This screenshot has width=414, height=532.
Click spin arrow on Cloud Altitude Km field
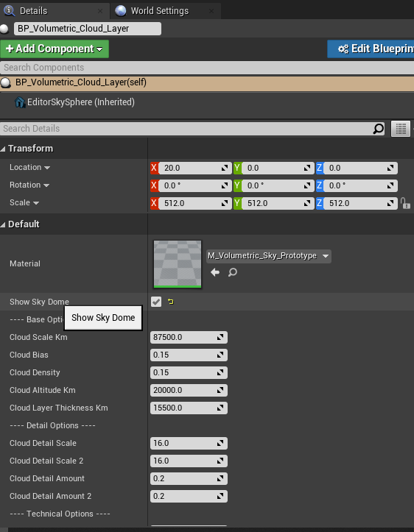[220, 390]
